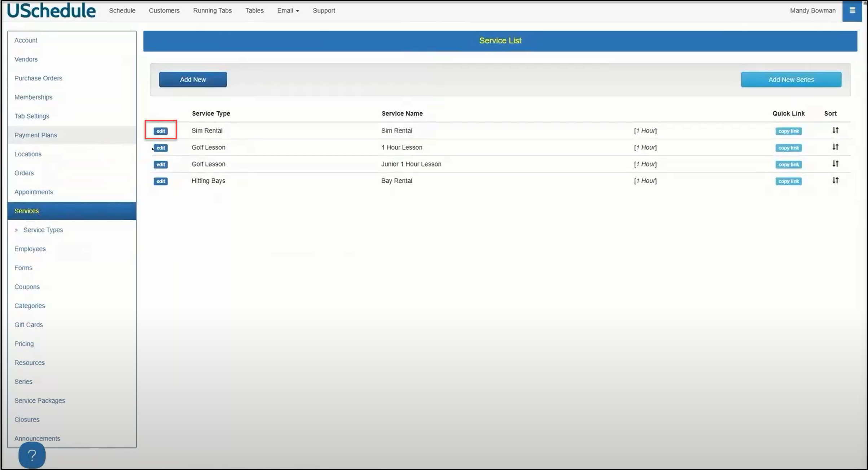868x470 pixels.
Task: Click the help question mark bubble
Action: tap(32, 455)
